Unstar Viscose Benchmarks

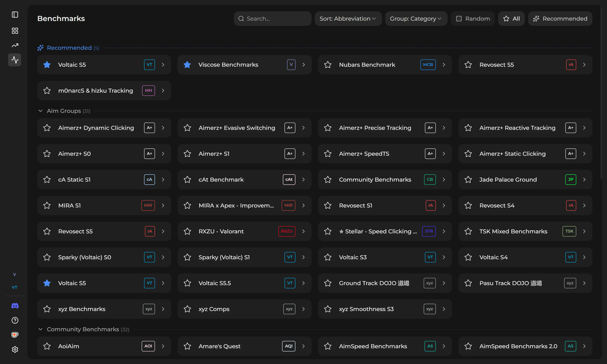coord(187,65)
